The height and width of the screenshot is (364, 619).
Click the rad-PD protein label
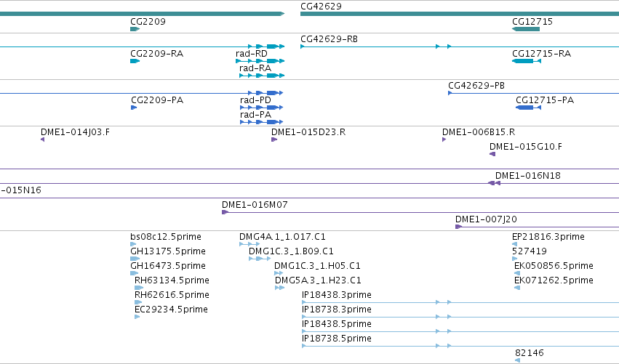coord(255,100)
